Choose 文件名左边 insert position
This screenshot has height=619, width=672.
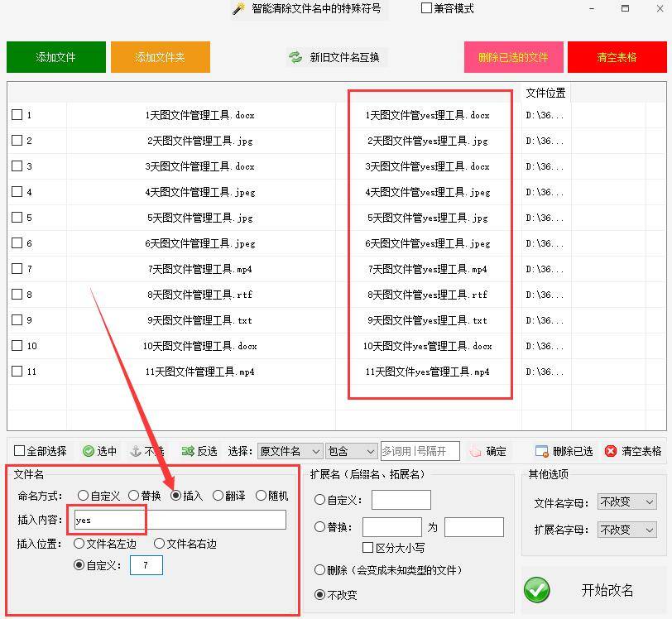pos(79,544)
